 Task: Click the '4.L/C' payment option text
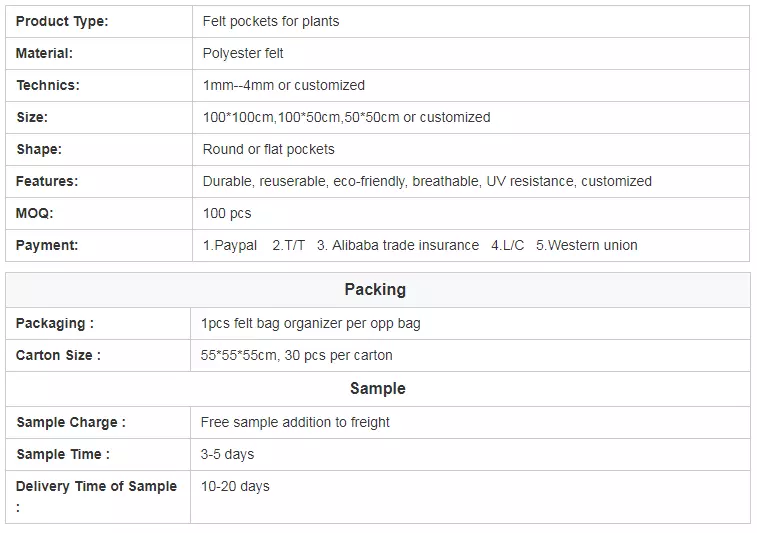click(507, 245)
